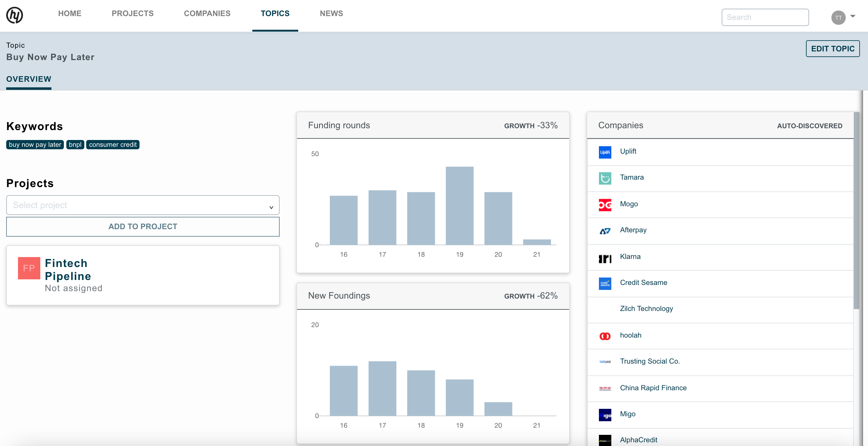The width and height of the screenshot is (868, 446).
Task: Click the Uplift company logo icon
Action: [605, 152]
